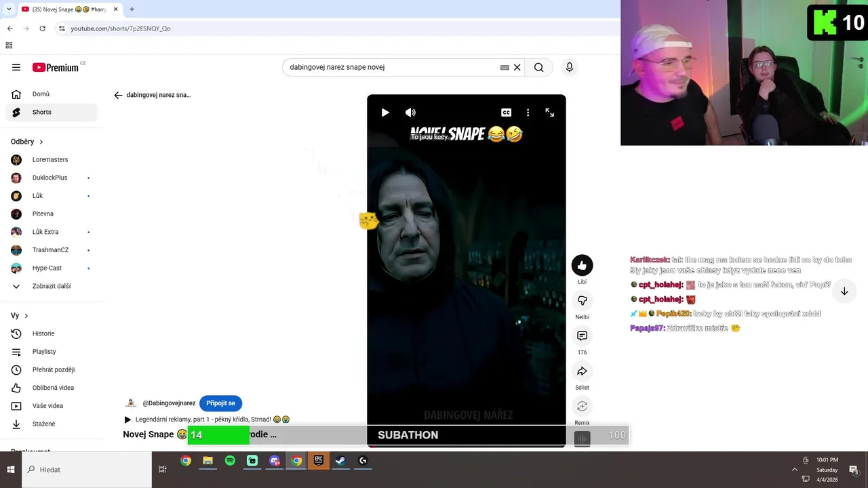Enter fullscreen on the Short
The height and width of the screenshot is (488, 868).
550,113
